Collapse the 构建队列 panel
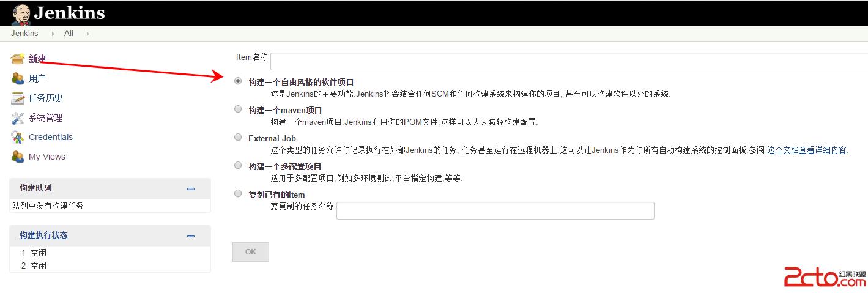Image resolution: width=868 pixels, height=293 pixels. (x=191, y=189)
